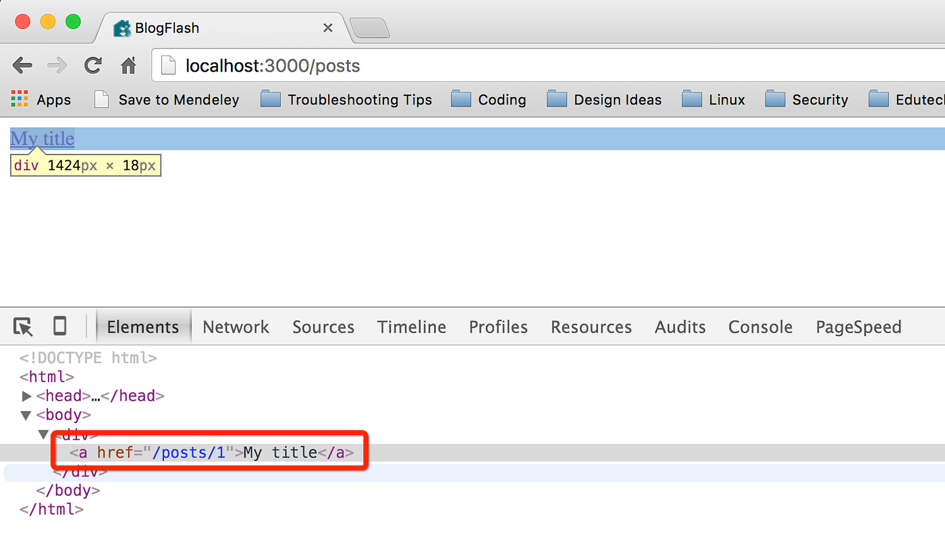Collapse the div node in DOM tree
This screenshot has height=560, width=945.
43,435
